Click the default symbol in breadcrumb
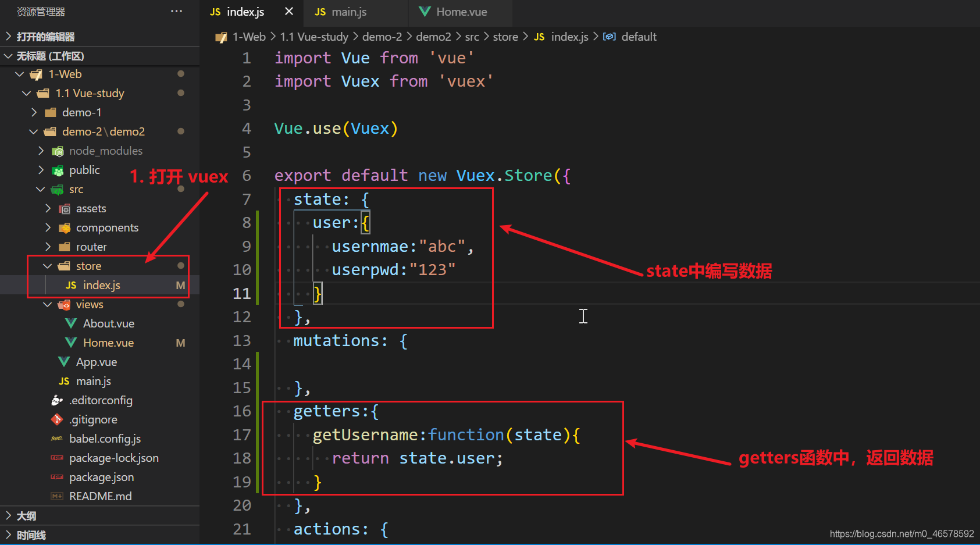Viewport: 980px width, 545px height. coord(639,37)
